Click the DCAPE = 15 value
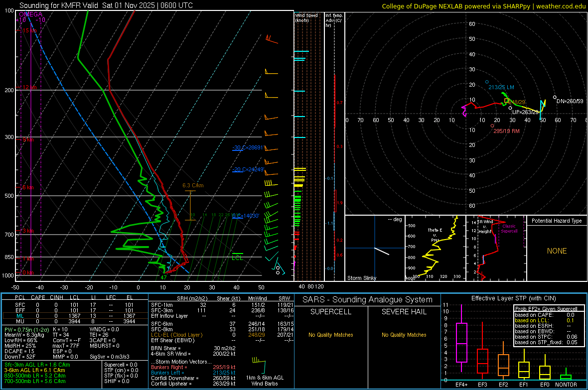This screenshot has width=588, height=390. [x=19, y=351]
